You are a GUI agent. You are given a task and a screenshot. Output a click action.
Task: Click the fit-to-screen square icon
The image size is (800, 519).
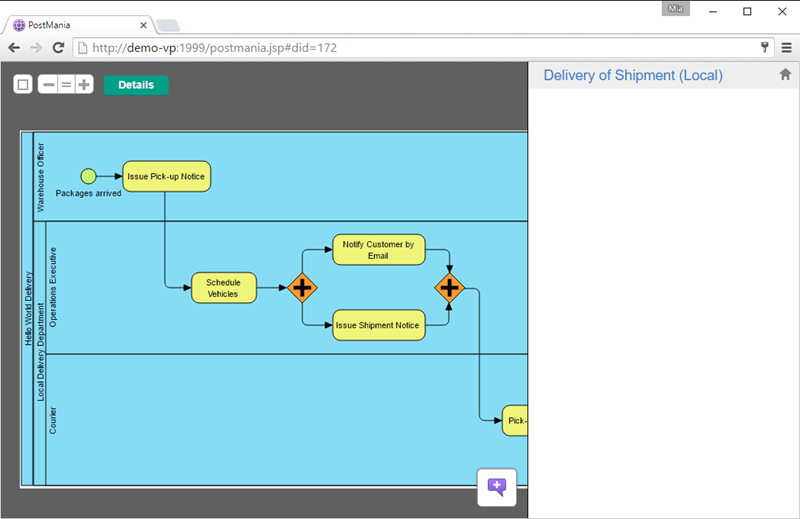(x=23, y=85)
